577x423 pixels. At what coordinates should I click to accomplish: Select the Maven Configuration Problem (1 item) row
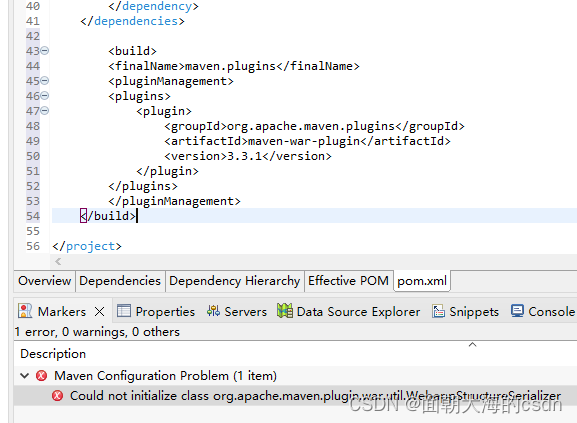point(295,376)
